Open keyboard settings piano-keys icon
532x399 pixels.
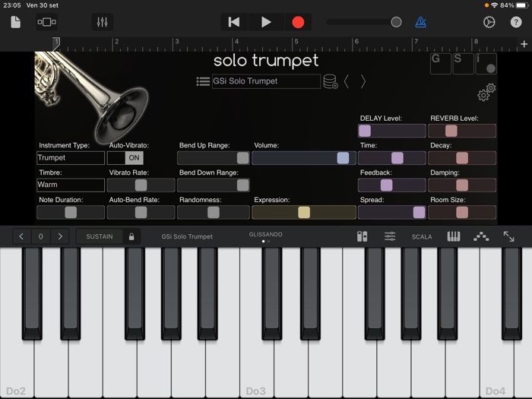[x=454, y=236]
